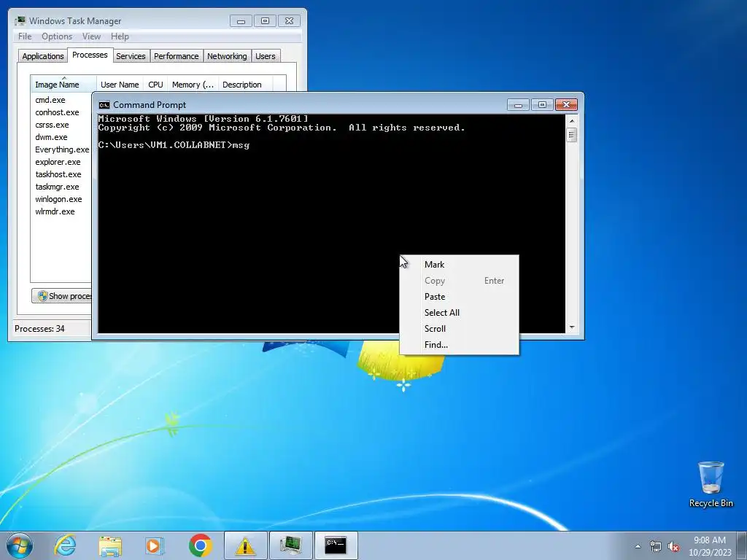Open the muted speaker volume tray icon
This screenshot has width=747, height=560.
pyautogui.click(x=673, y=547)
